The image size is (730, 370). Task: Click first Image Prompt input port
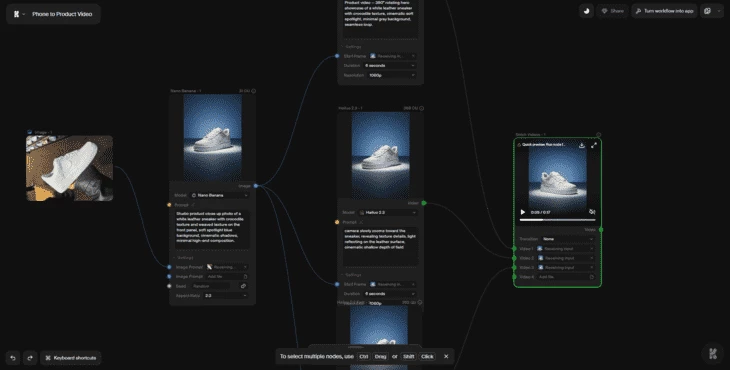coord(169,267)
